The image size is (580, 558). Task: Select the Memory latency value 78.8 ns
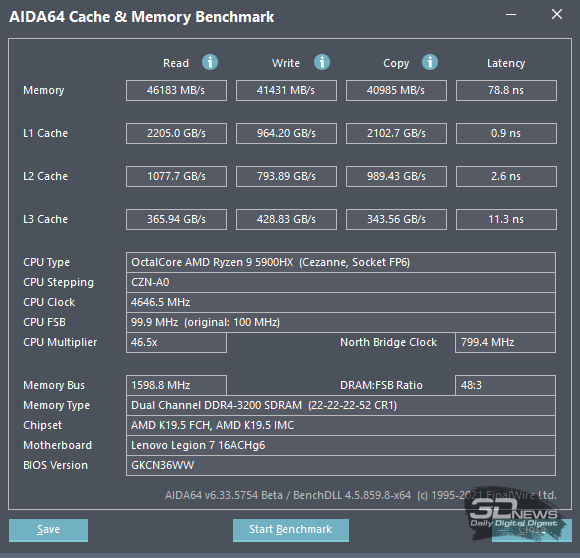click(x=506, y=90)
